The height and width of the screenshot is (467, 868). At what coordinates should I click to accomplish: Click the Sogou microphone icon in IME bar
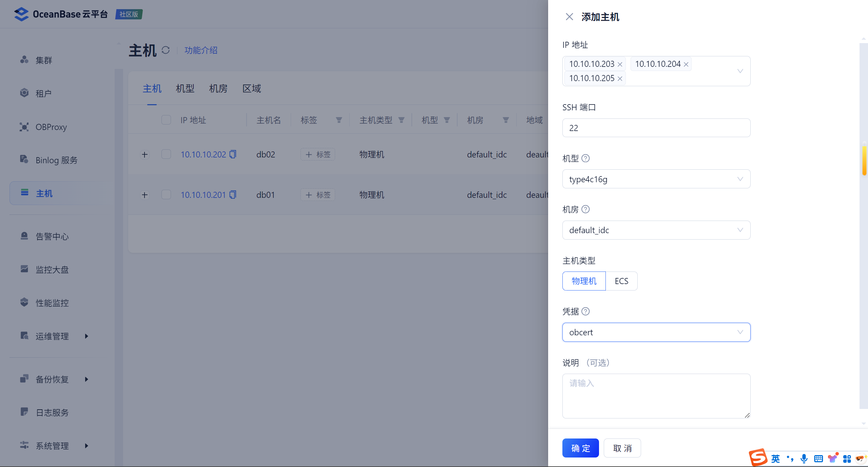pyautogui.click(x=804, y=459)
